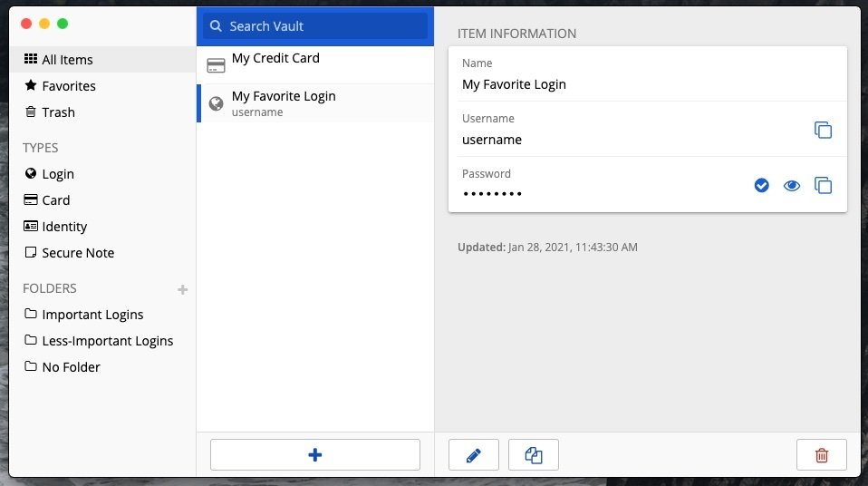Add a new folder with plus icon
Viewport: 868px width, 486px height.
183,289
